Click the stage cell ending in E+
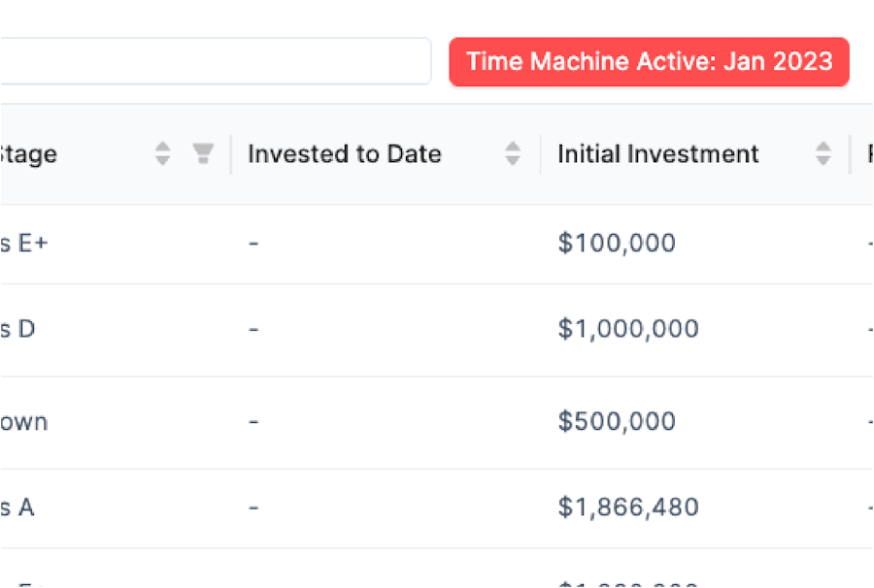The height and width of the screenshot is (588, 874). (24, 244)
